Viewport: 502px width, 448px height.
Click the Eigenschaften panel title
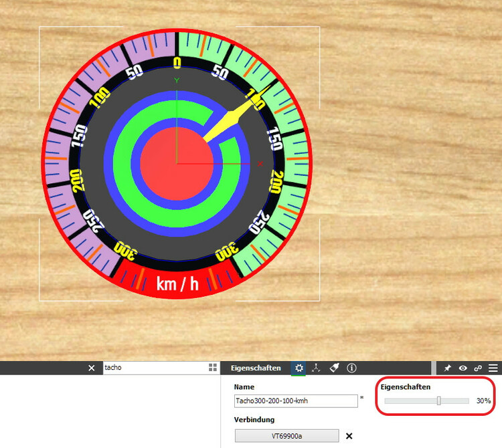point(256,368)
